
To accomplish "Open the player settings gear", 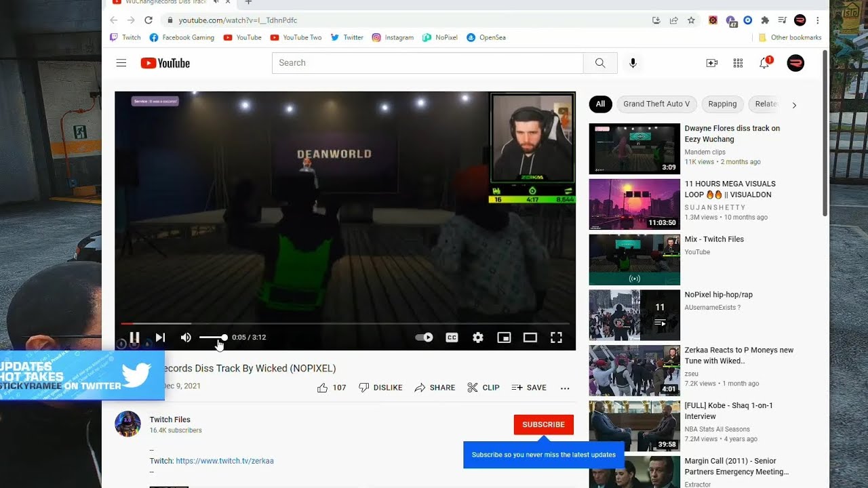I will (478, 337).
